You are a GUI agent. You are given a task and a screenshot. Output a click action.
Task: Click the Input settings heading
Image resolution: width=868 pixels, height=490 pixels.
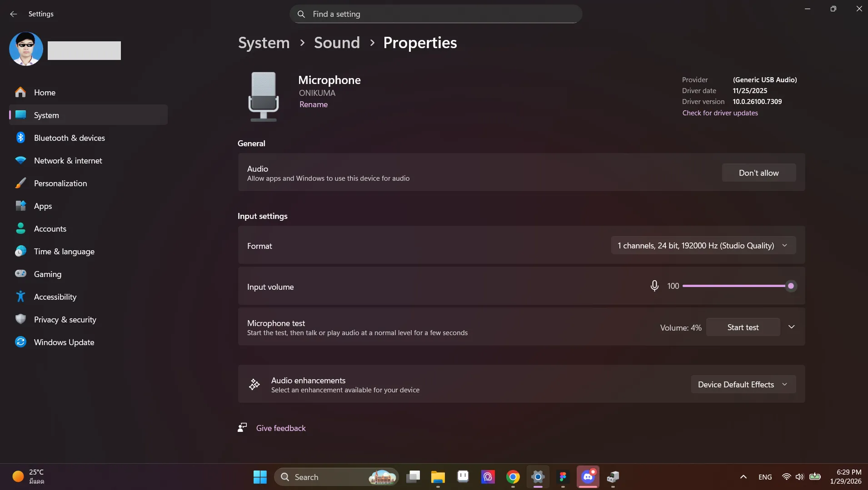click(262, 216)
